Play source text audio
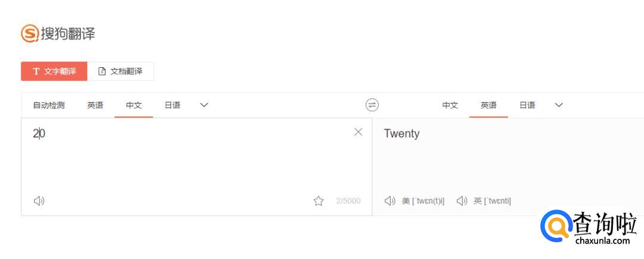Viewport: 644px width, 259px height. click(x=39, y=201)
